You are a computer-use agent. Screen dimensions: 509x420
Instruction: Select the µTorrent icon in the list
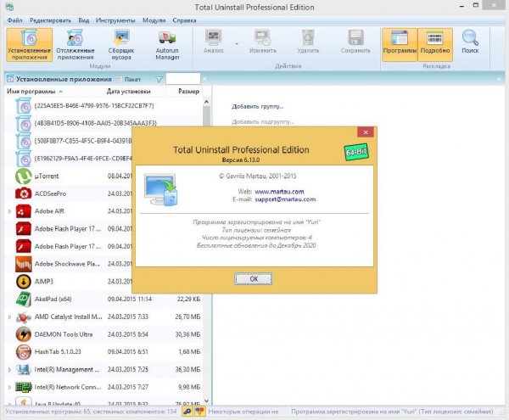pos(24,176)
